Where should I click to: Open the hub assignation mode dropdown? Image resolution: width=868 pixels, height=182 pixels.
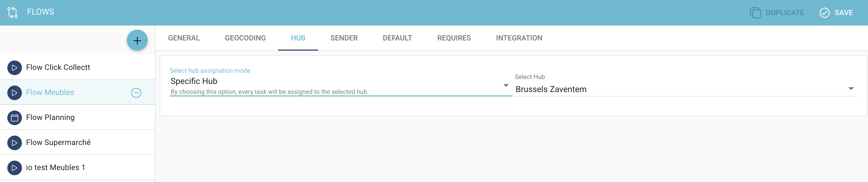click(x=506, y=86)
